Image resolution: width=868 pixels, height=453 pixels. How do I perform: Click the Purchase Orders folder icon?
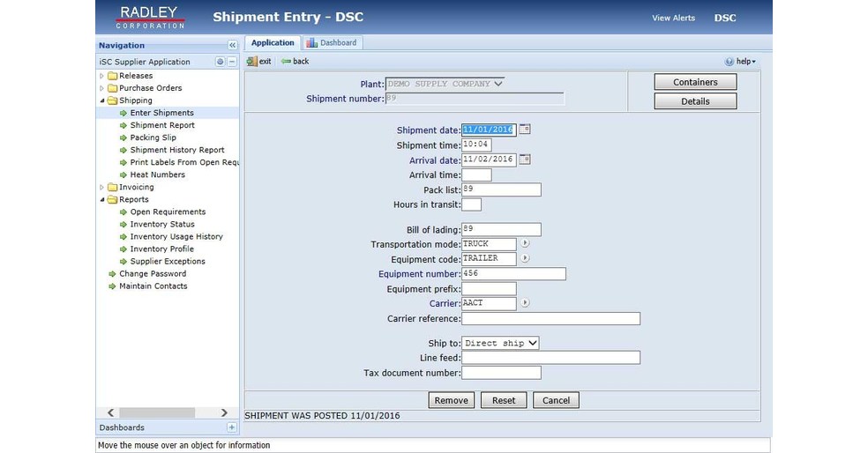click(x=112, y=88)
